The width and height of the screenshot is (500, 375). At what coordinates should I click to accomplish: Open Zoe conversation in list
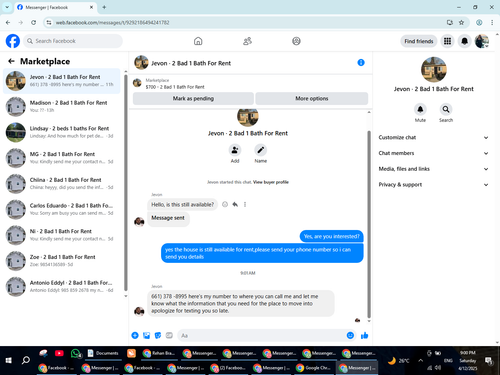click(62, 261)
